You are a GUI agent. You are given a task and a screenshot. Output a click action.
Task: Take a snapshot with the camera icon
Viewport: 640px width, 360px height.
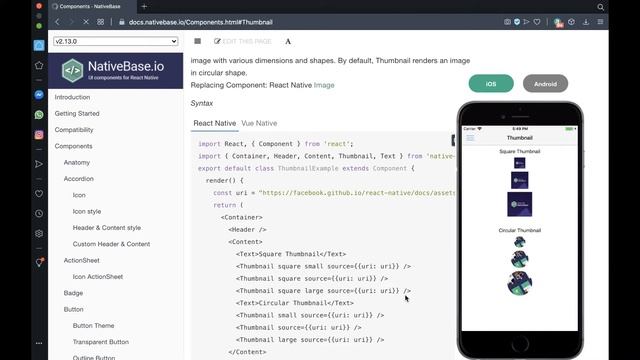tap(507, 22)
